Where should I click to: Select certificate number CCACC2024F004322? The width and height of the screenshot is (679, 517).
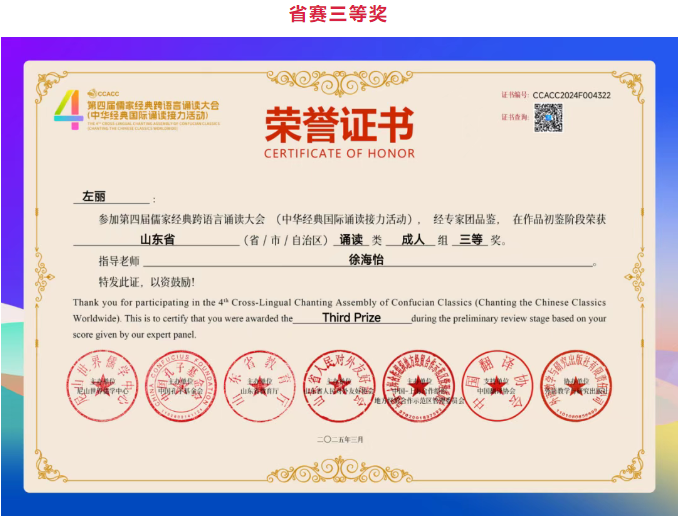(572, 95)
